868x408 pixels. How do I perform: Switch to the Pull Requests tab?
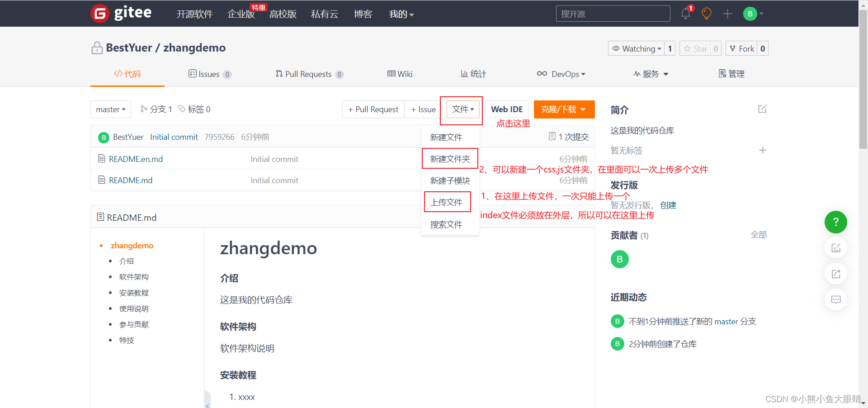pyautogui.click(x=310, y=74)
